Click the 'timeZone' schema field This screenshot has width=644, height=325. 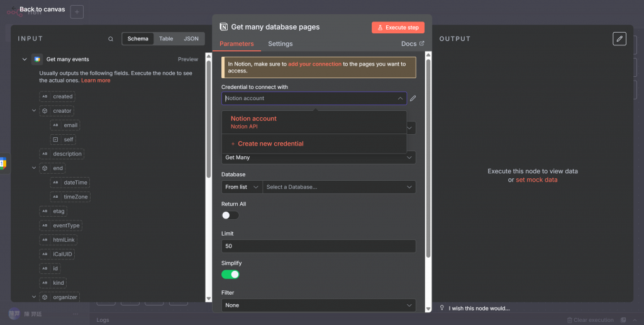tap(70, 197)
